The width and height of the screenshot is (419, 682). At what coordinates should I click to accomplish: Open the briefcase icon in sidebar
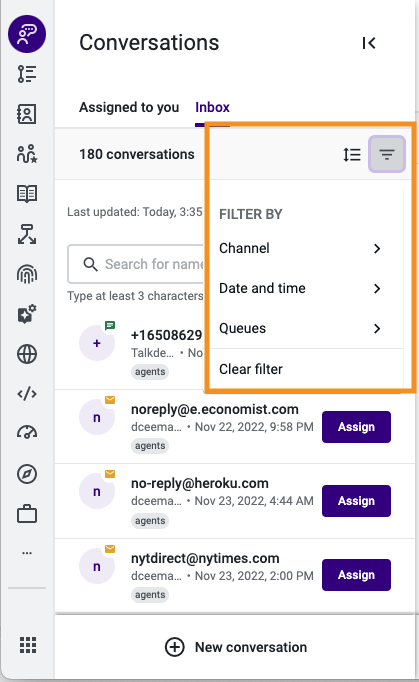pos(27,514)
